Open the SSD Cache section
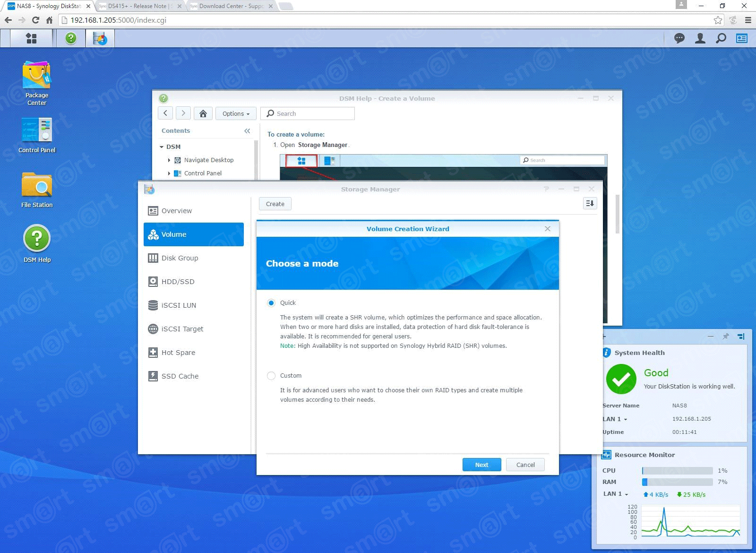The image size is (756, 553). coord(194,376)
